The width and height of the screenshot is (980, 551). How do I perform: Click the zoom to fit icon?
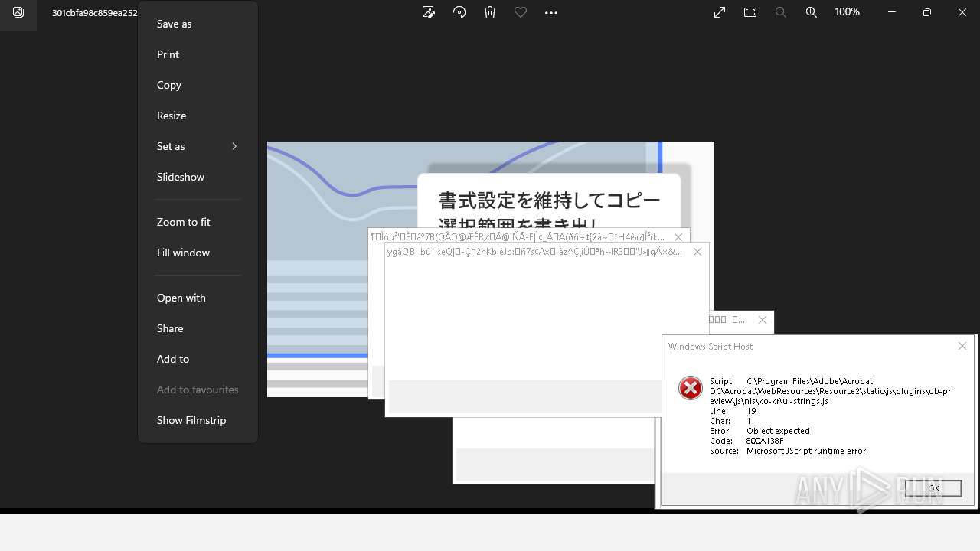pos(750,12)
